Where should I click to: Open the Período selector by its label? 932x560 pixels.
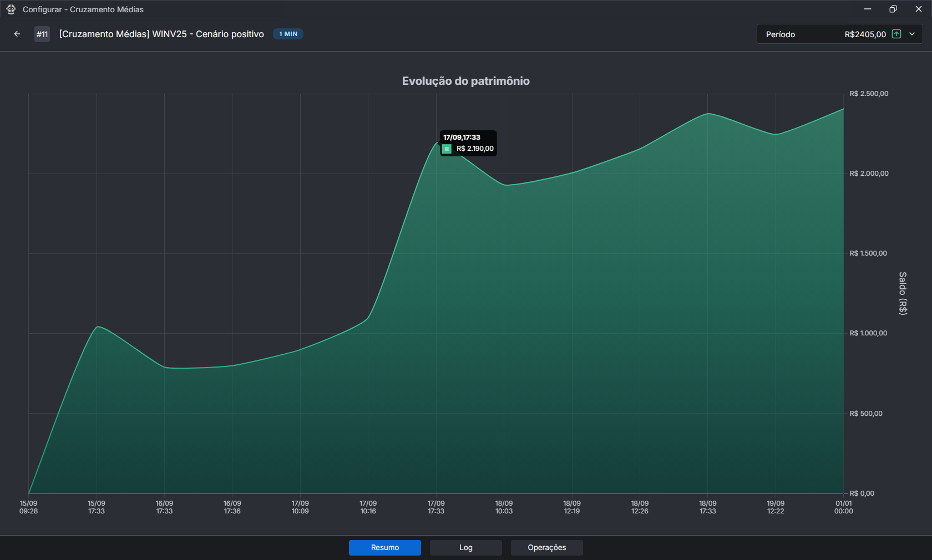[x=780, y=34]
